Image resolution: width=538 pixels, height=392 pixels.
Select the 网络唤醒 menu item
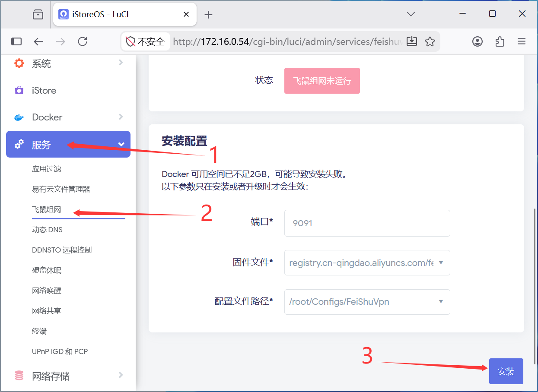tap(47, 291)
